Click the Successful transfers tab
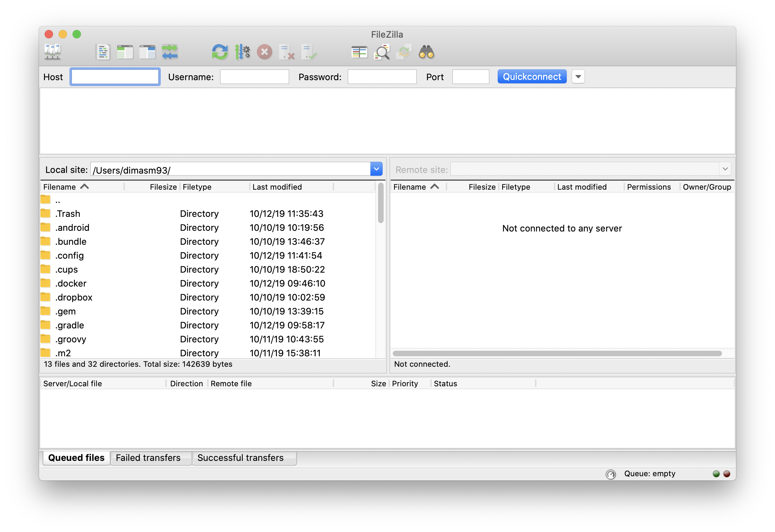The width and height of the screenshot is (775, 532). pos(240,457)
